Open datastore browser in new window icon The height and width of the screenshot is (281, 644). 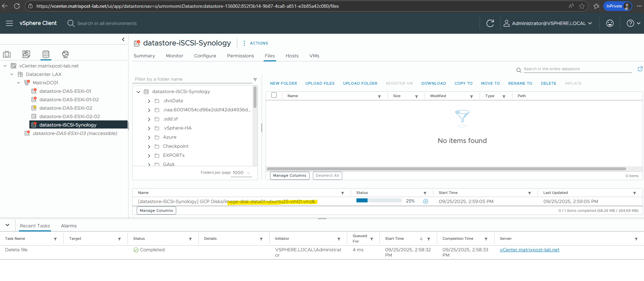[x=640, y=69]
